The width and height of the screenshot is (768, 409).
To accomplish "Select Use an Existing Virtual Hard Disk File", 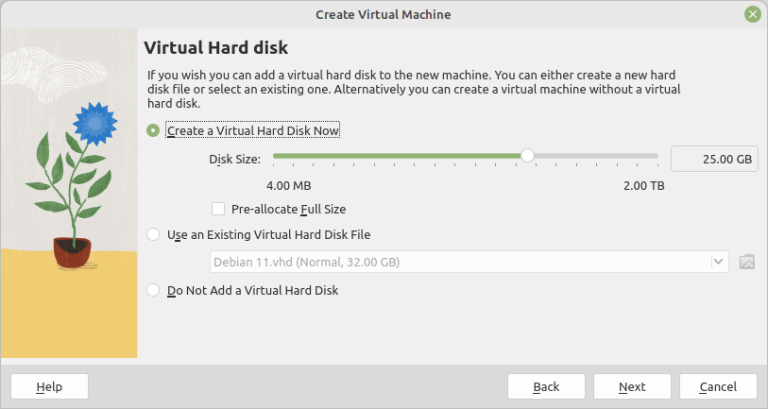I will [x=153, y=234].
